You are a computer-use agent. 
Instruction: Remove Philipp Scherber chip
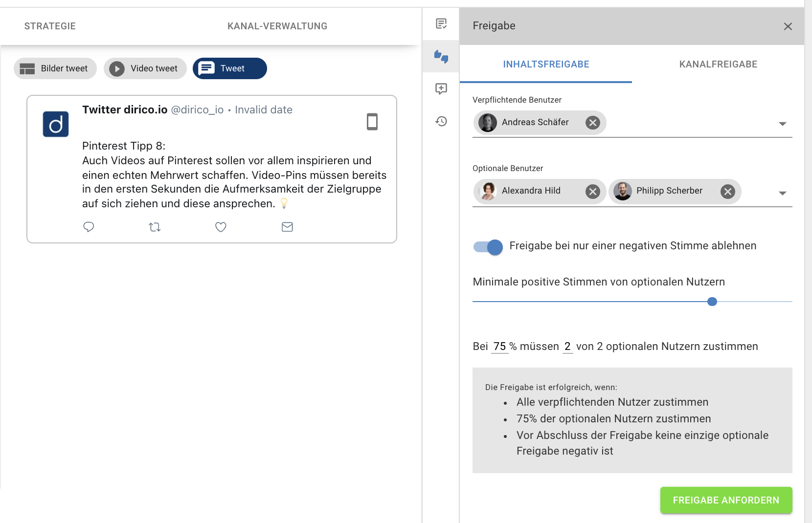(x=728, y=192)
